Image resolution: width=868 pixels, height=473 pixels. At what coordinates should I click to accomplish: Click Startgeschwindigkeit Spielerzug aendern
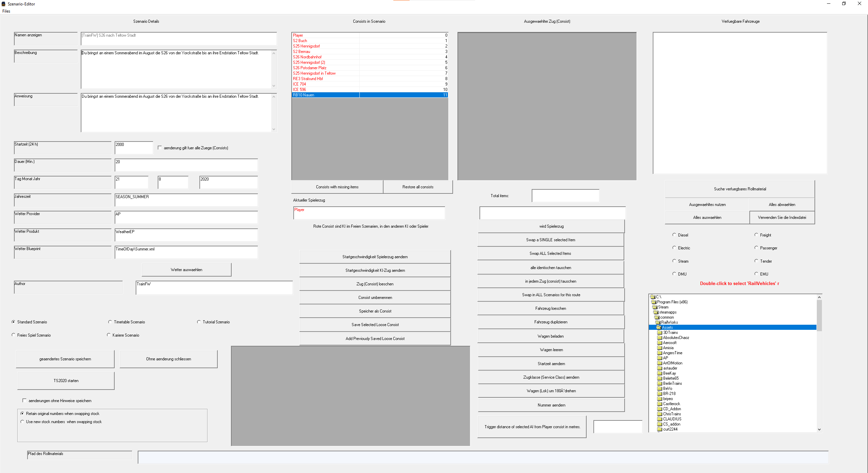[x=375, y=257]
